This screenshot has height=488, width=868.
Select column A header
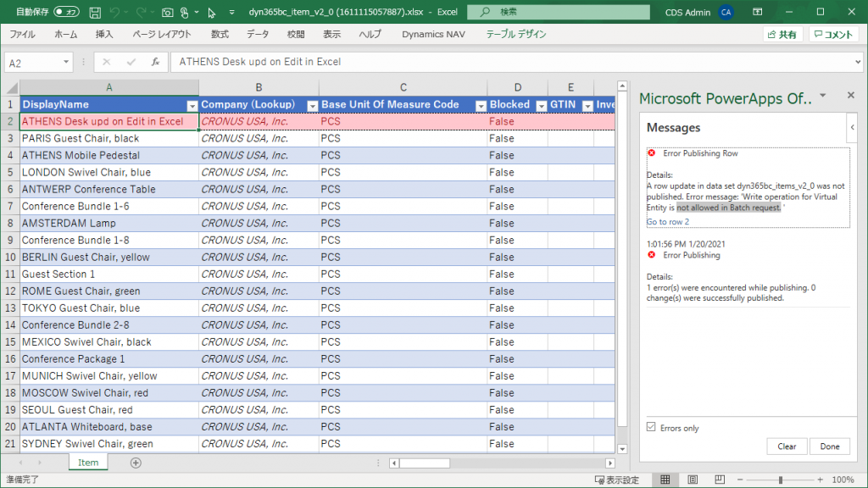pyautogui.click(x=109, y=87)
